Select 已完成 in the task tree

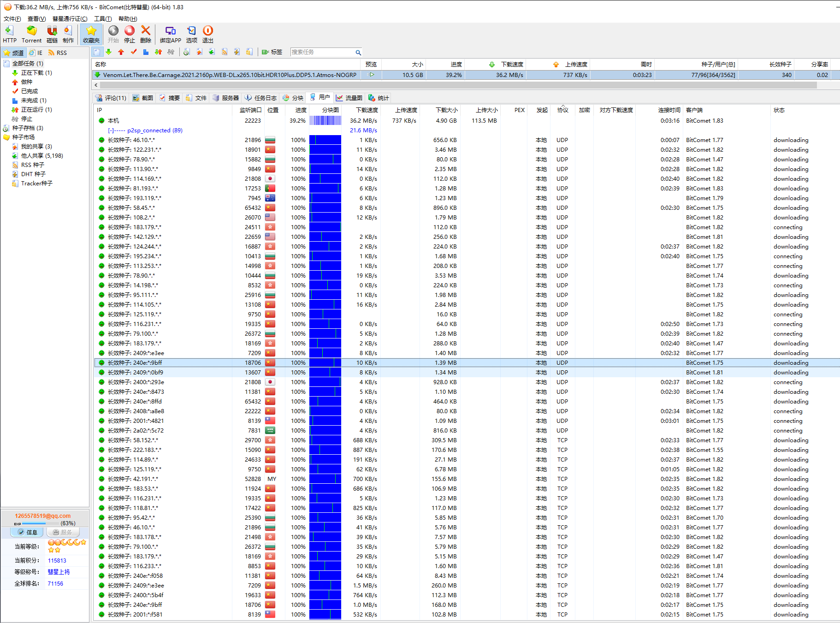click(30, 91)
